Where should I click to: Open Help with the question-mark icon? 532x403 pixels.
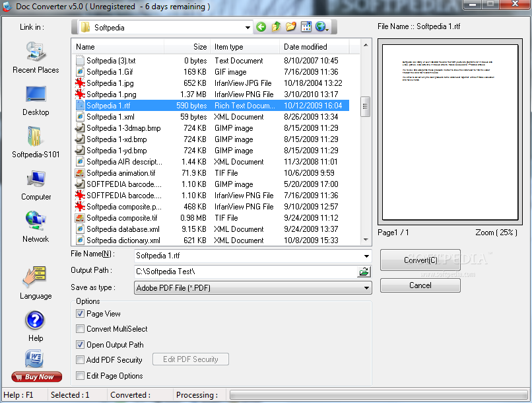point(35,320)
